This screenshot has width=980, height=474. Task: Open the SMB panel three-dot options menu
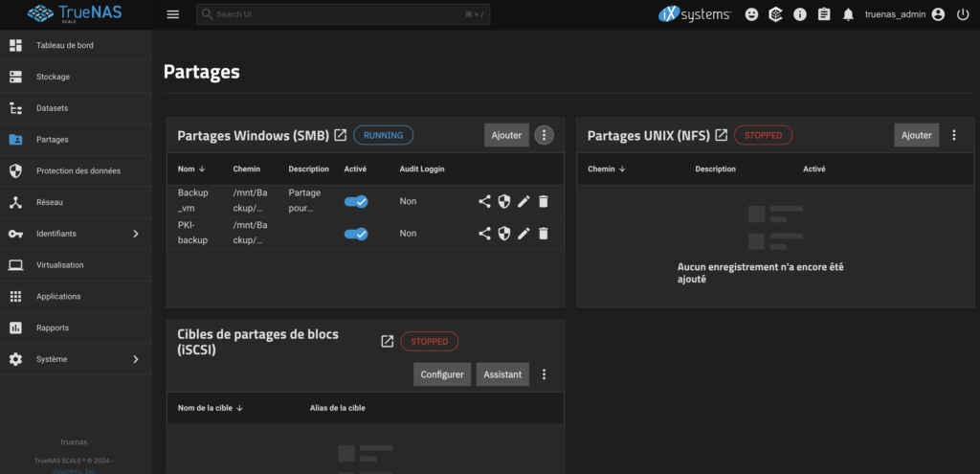[545, 135]
